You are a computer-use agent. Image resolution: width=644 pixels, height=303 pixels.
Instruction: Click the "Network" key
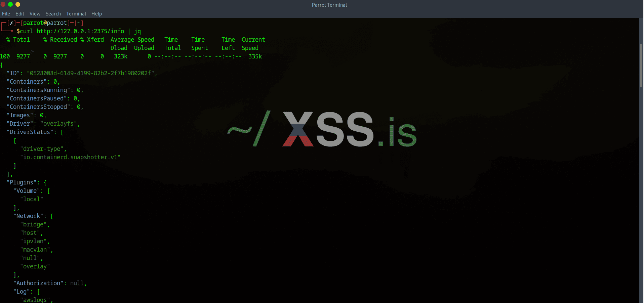click(28, 216)
